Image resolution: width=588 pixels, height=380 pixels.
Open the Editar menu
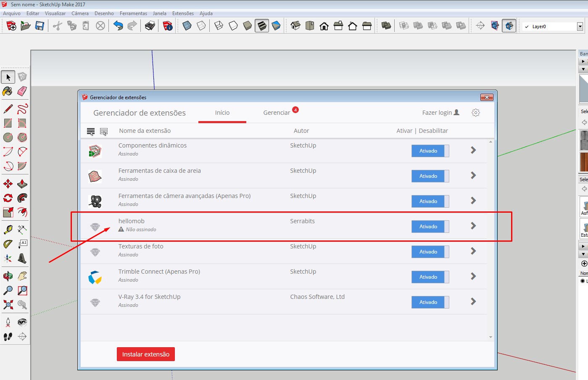coord(33,13)
